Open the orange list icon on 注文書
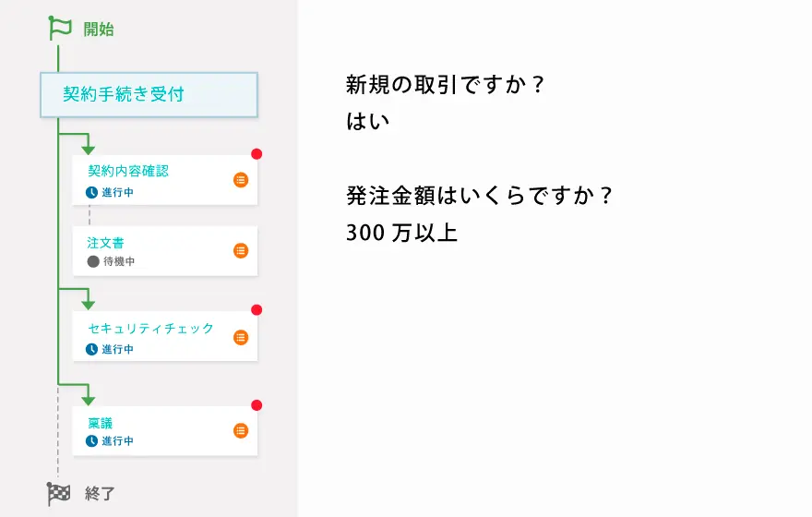This screenshot has height=517, width=812. tap(241, 250)
